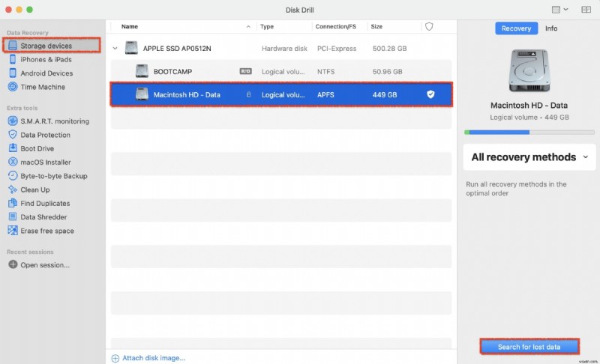Click the iPhones & iPads phone icon
Viewport: 600px width, 364px height.
[x=13, y=59]
